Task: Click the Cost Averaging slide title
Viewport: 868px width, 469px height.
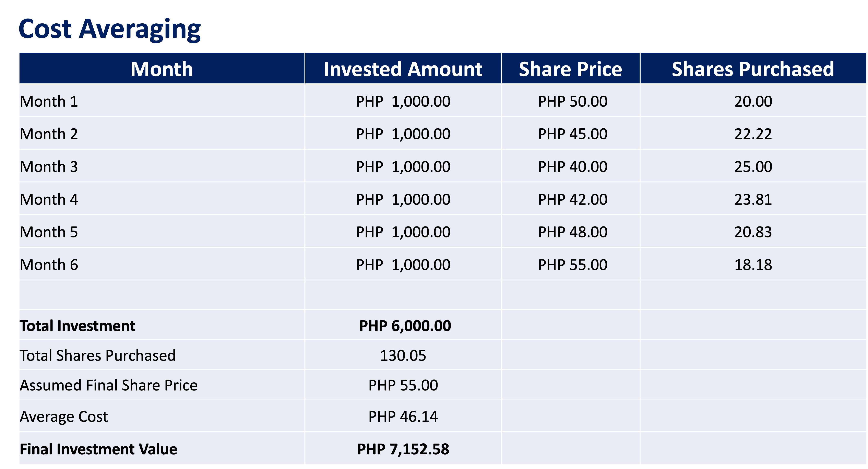Action: click(109, 30)
